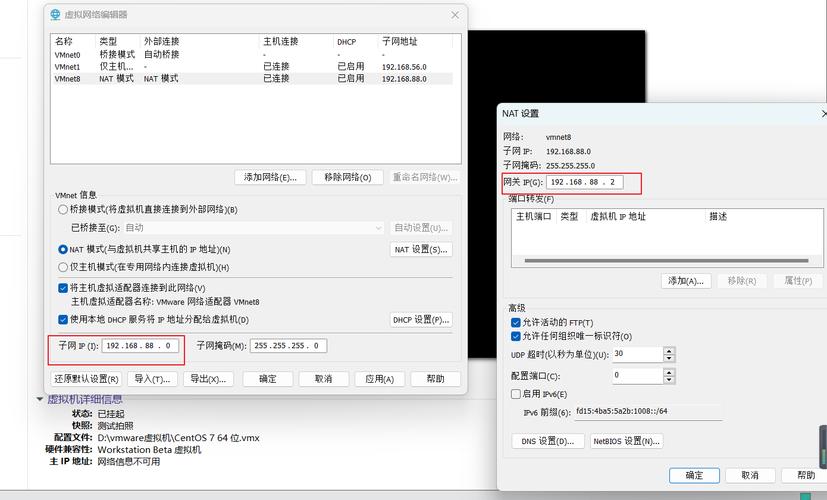Close the Virtual Network Editor window
Viewport: 827px width, 500px height.
coord(455,15)
